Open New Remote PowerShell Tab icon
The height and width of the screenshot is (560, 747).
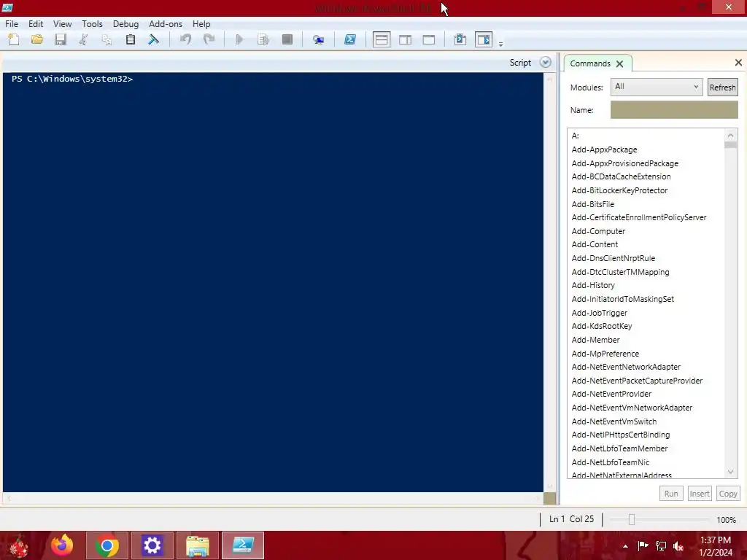(318, 39)
